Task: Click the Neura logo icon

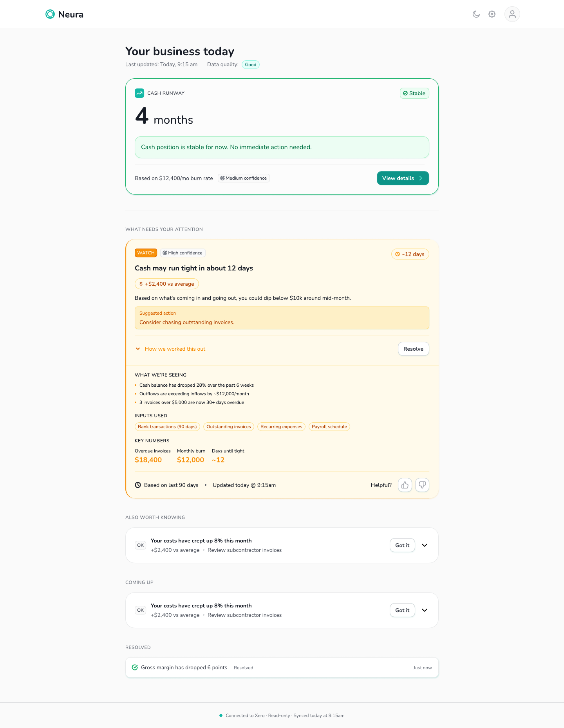Action: [50, 14]
